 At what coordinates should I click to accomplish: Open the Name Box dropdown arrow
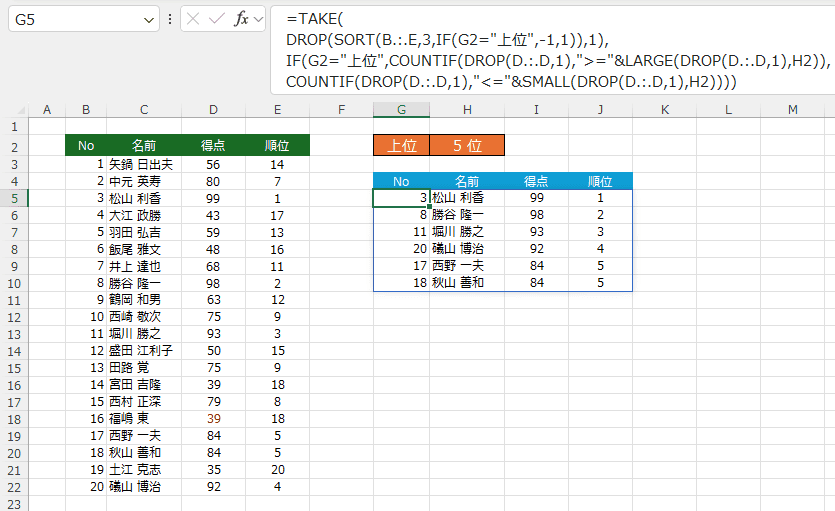click(149, 19)
